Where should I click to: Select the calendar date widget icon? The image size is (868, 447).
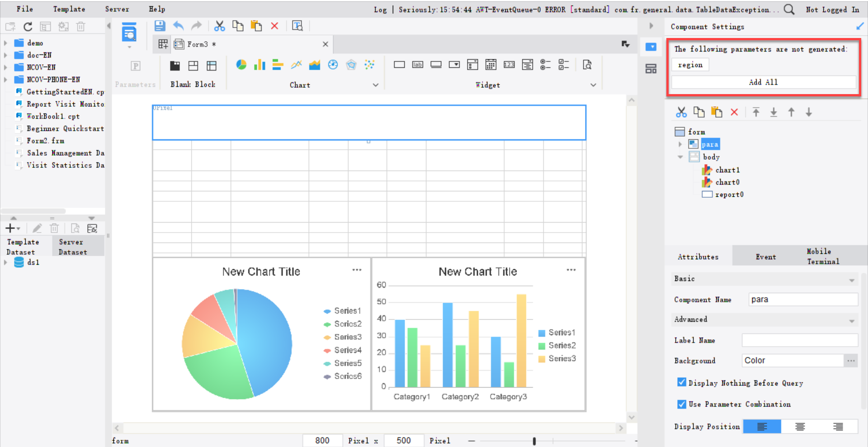491,65
